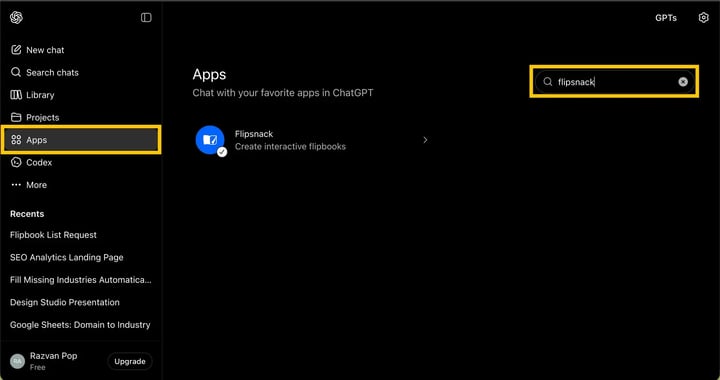This screenshot has width=720, height=380.
Task: Open the Design Studio Presentation chat
Action: [65, 302]
